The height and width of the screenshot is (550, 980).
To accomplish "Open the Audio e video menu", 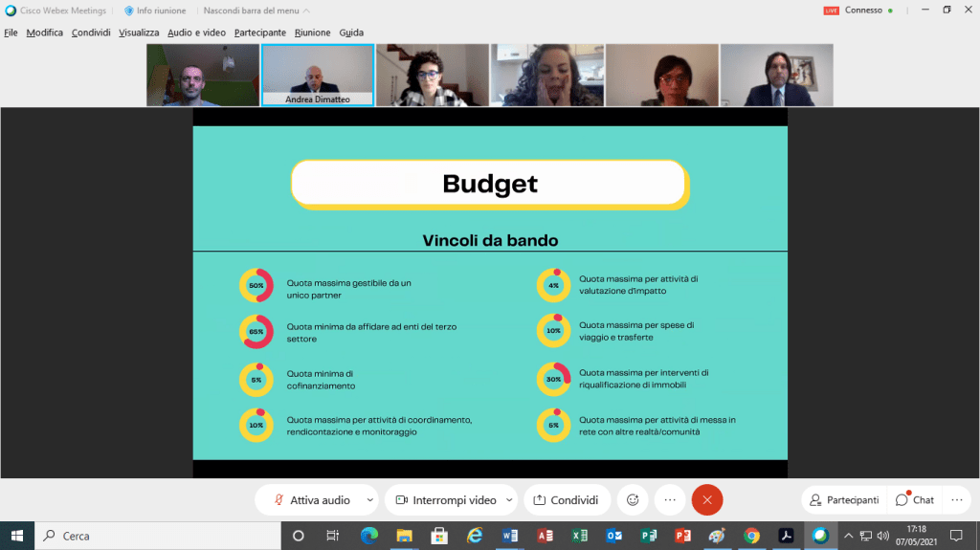I will click(196, 33).
